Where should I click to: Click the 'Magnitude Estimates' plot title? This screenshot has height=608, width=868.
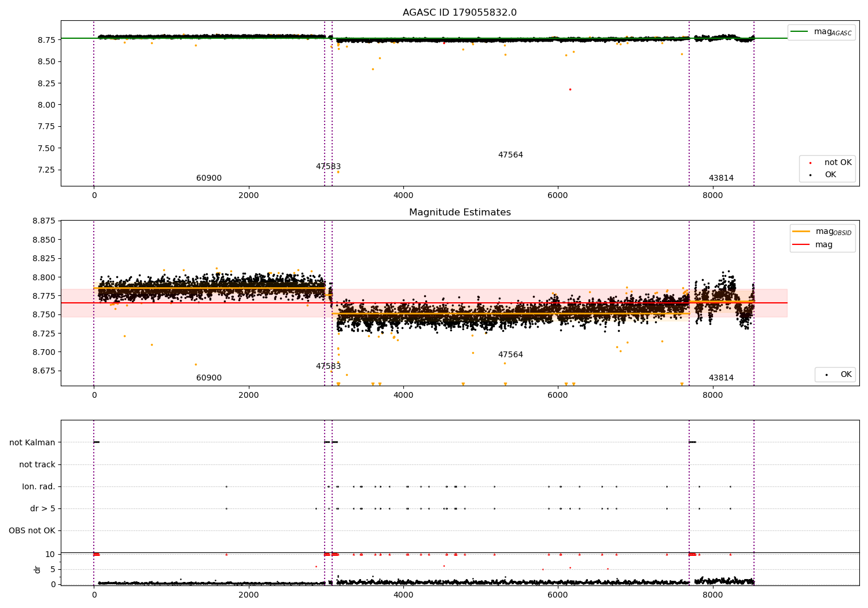(x=459, y=213)
